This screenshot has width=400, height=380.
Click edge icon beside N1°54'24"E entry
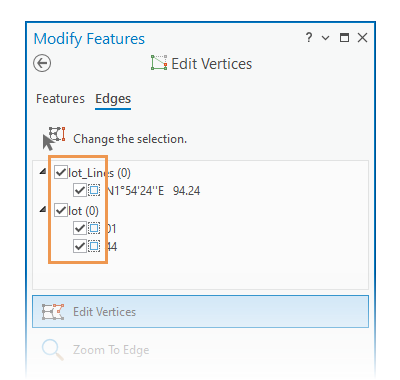click(94, 190)
